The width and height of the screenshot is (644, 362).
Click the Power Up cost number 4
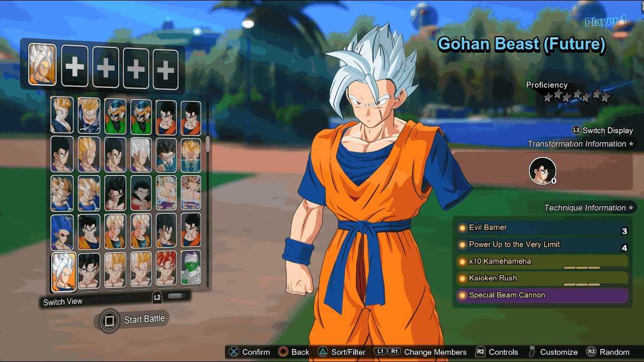click(x=624, y=248)
